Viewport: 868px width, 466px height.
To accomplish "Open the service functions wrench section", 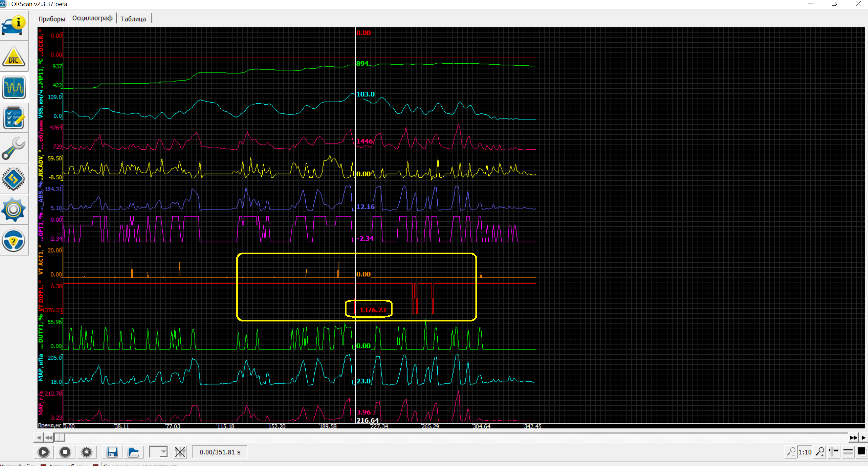I will tap(14, 148).
